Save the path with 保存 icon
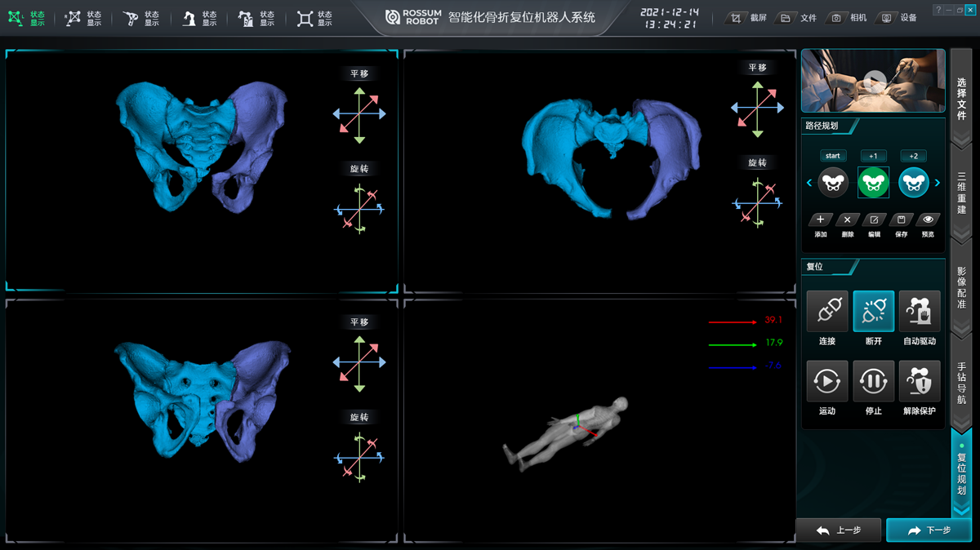Viewport: 980px width, 550px height. pyautogui.click(x=901, y=220)
